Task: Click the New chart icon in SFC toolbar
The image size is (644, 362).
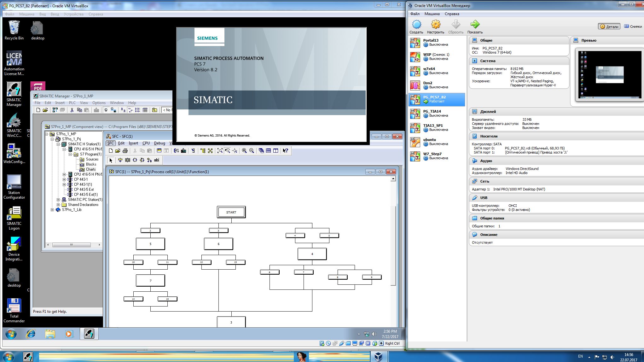Action: (111, 151)
